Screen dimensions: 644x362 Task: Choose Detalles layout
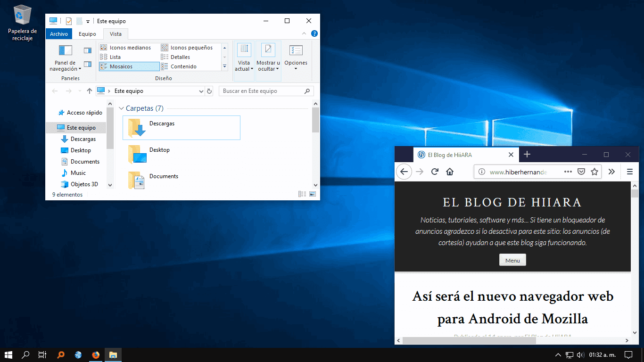190,57
